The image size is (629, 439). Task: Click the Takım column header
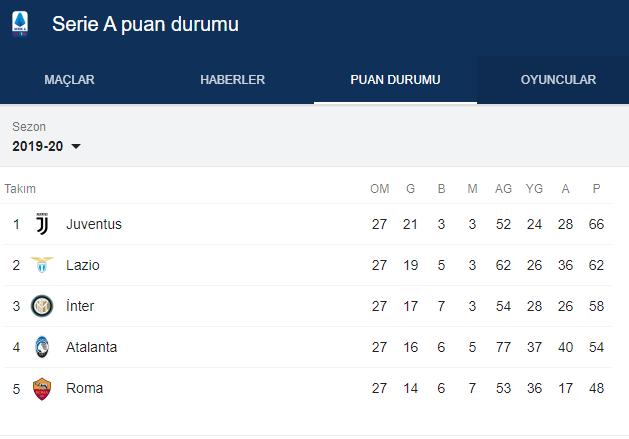[20, 189]
